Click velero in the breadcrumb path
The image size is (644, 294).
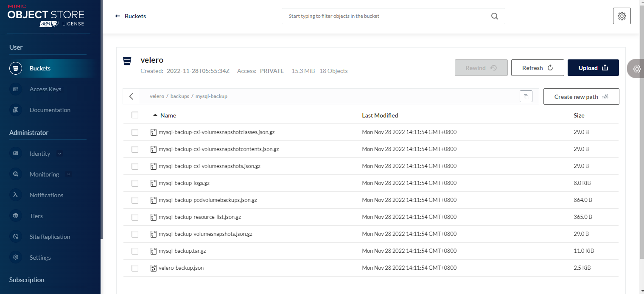(x=157, y=96)
